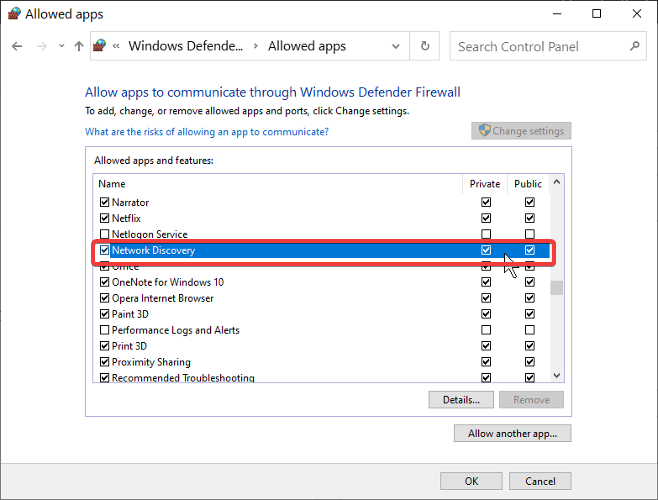Image resolution: width=658 pixels, height=500 pixels.
Task: Go up one level with Up arrow
Action: [x=79, y=46]
